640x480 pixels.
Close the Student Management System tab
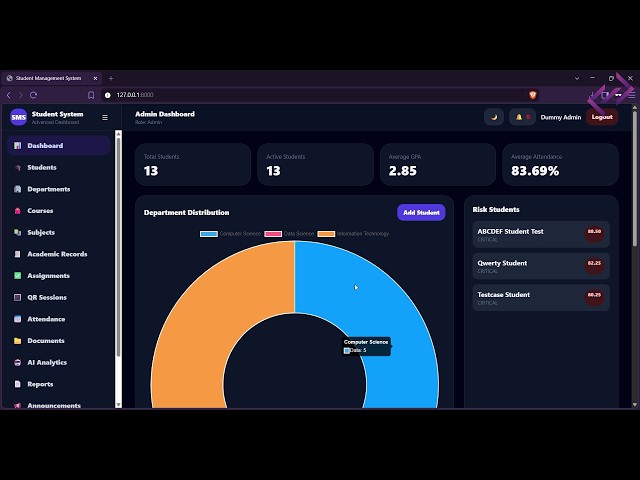tap(96, 78)
